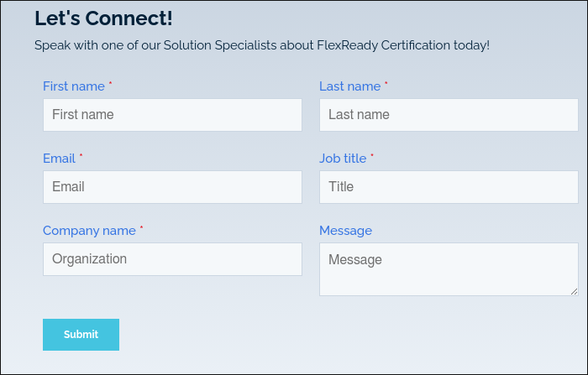Viewport: 588px width, 375px height.
Task: Click the Last name input field
Action: click(x=449, y=115)
